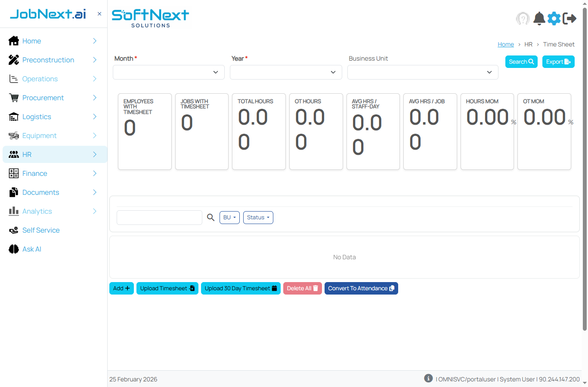Click inside the timesheet search input field
The height and width of the screenshot is (387, 588).
click(159, 217)
